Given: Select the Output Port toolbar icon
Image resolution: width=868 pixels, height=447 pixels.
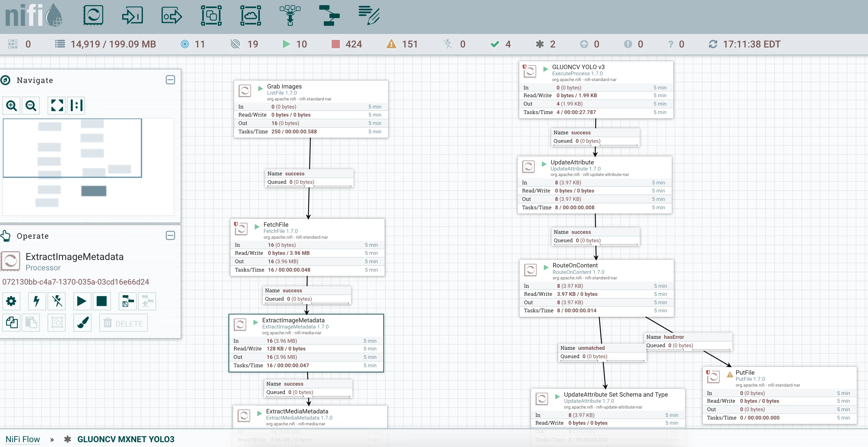Looking at the screenshot, I should tap(172, 16).
